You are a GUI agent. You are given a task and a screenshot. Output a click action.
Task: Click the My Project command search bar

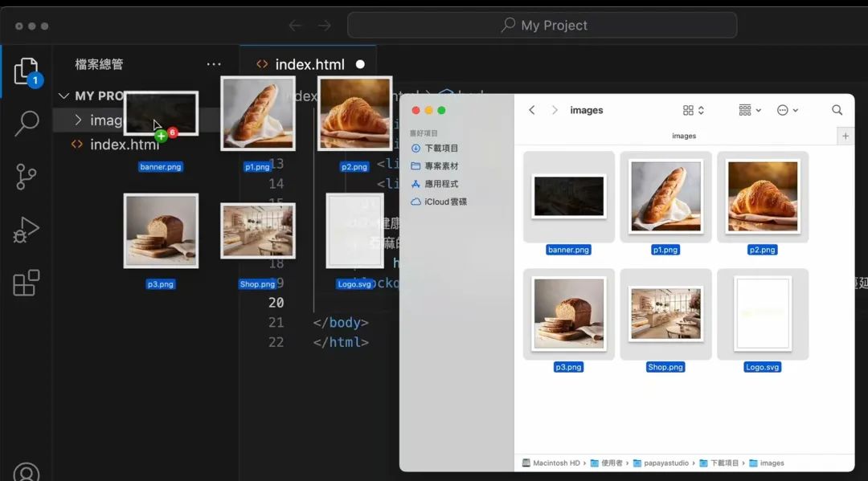(x=542, y=25)
